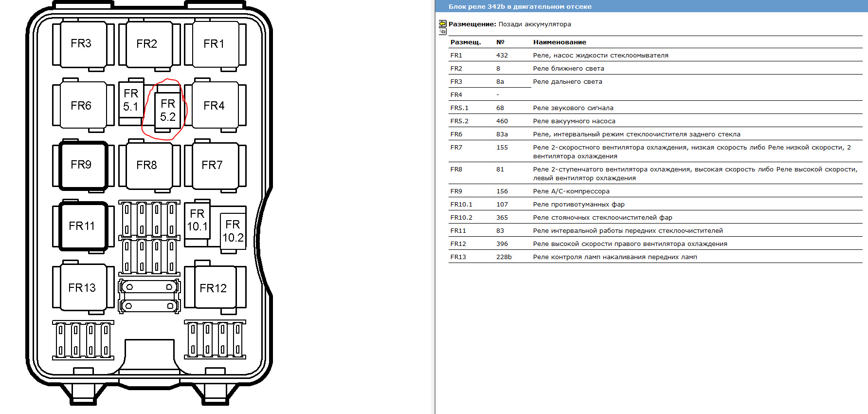The height and width of the screenshot is (414, 868).
Task: Select relay FR9 in the diagram
Action: pos(83,165)
